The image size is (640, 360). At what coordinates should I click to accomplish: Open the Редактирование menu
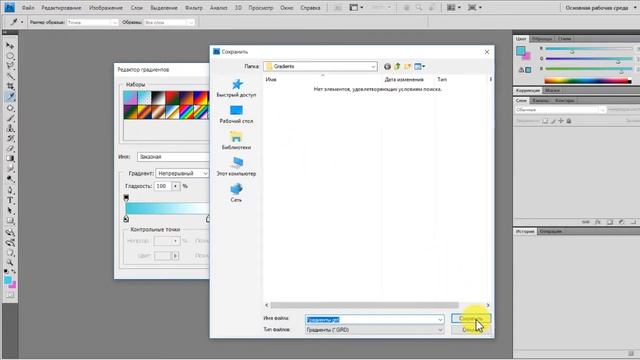pyautogui.click(x=61, y=8)
